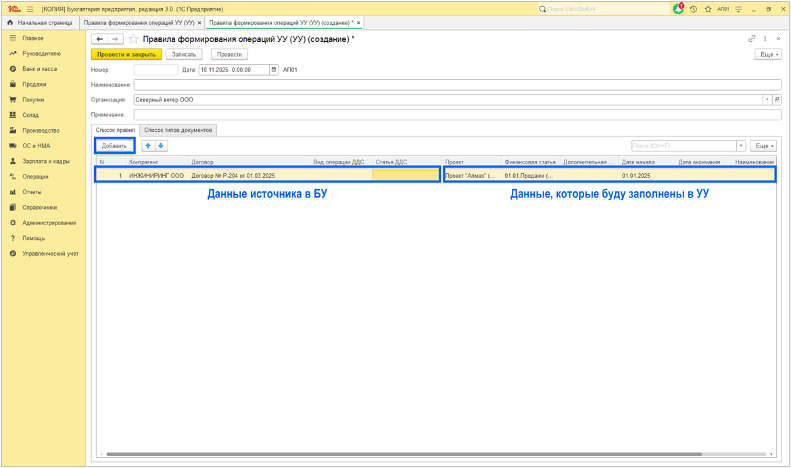The width and height of the screenshot is (791, 468).
Task: Expand the table's Еще dropdown menu
Action: tap(764, 146)
